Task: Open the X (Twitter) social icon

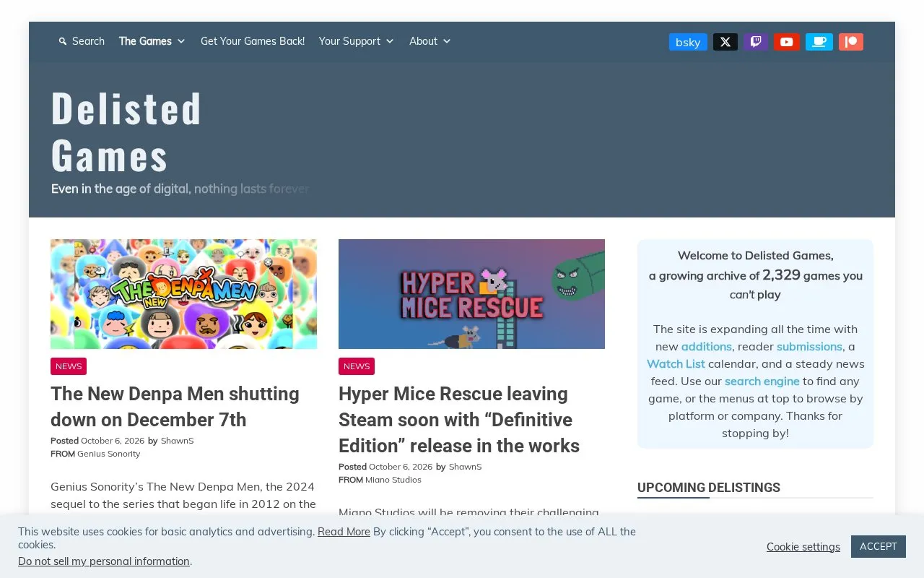Action: pos(725,42)
